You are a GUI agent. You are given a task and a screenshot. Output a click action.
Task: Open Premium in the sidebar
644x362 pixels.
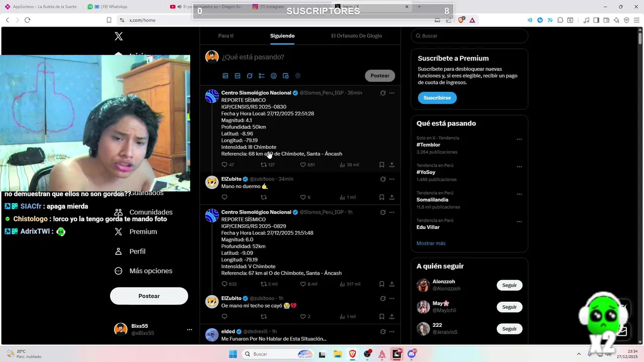click(136, 232)
